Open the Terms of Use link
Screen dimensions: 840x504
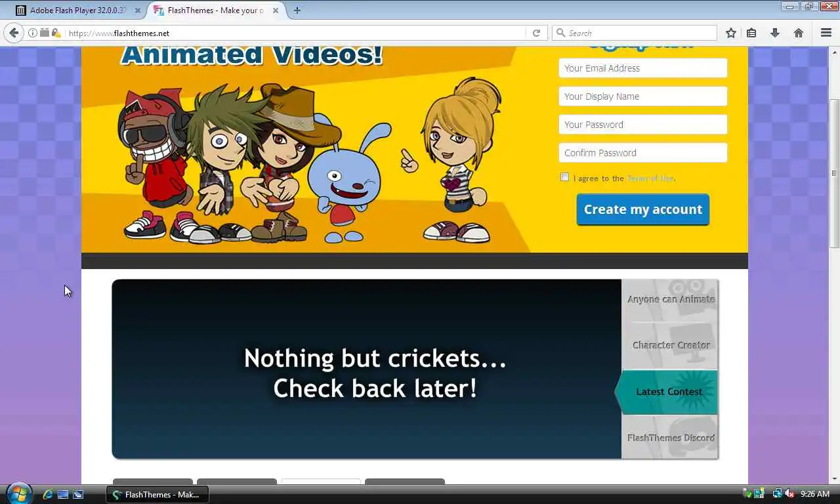click(x=650, y=178)
